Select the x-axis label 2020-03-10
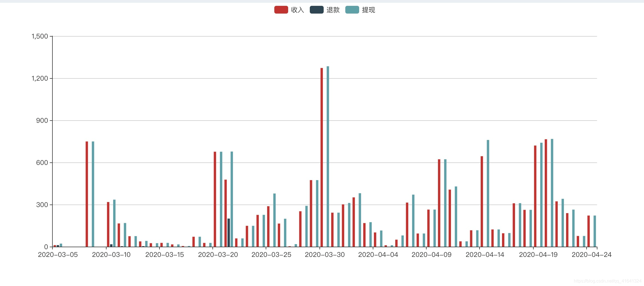The height and width of the screenshot is (286, 644). (111, 255)
